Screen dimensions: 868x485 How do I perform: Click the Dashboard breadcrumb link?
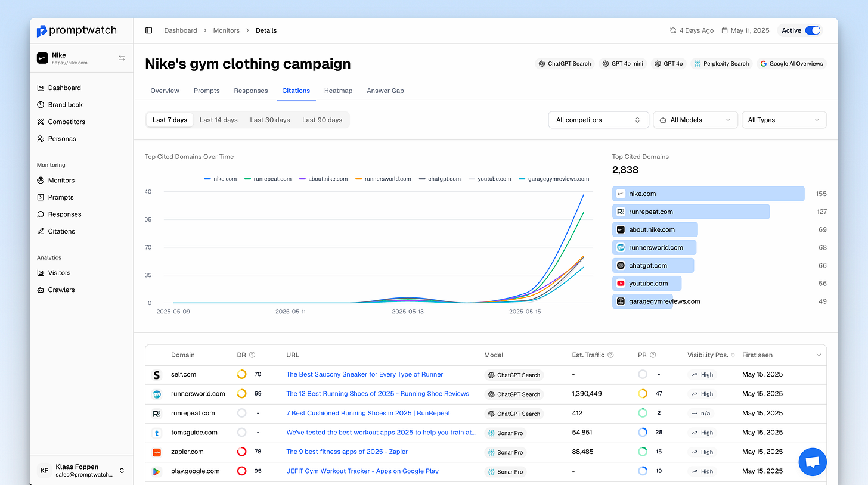tap(181, 30)
